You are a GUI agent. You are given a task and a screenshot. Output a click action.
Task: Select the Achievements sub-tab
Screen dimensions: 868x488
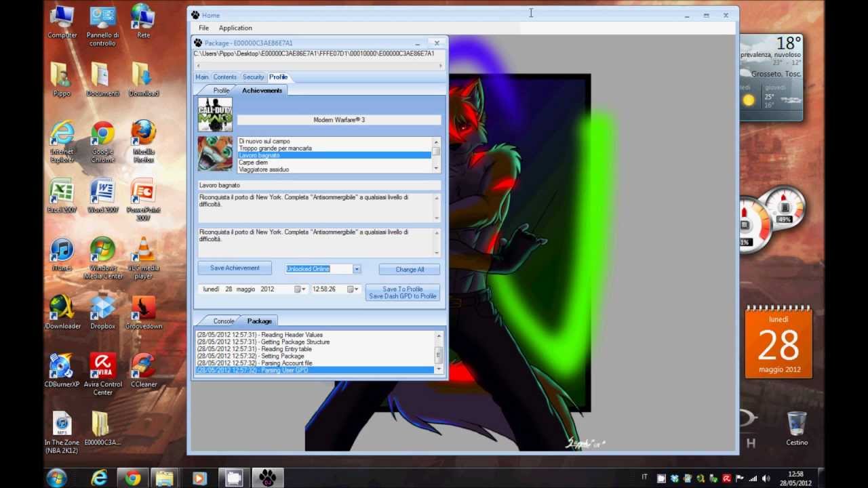pos(262,90)
